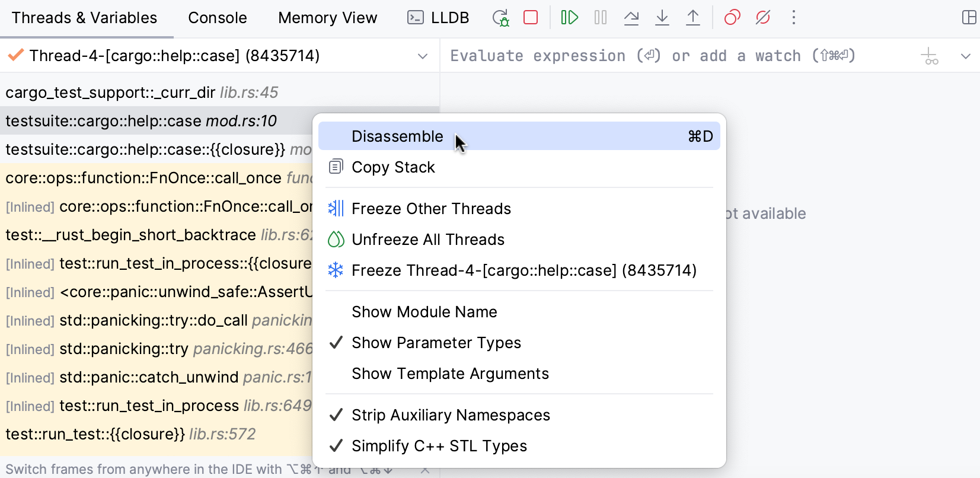Select Copy Stack menu entry

coord(393,167)
